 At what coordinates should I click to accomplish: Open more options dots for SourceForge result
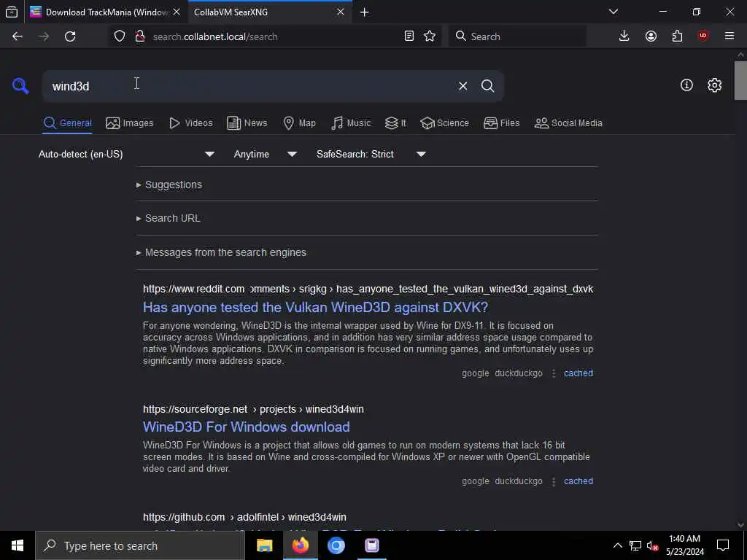553,482
